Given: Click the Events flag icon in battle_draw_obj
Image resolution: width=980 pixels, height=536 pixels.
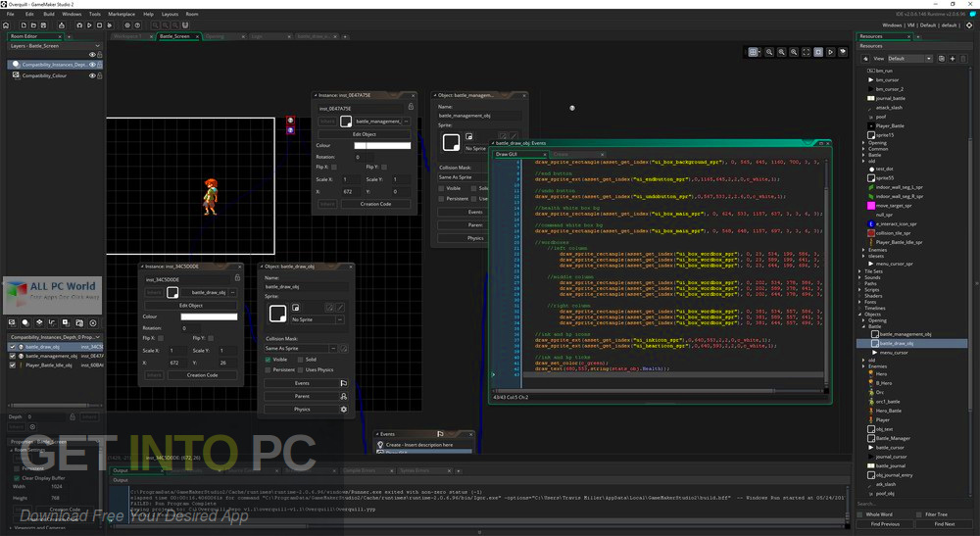Looking at the screenshot, I should (x=343, y=383).
